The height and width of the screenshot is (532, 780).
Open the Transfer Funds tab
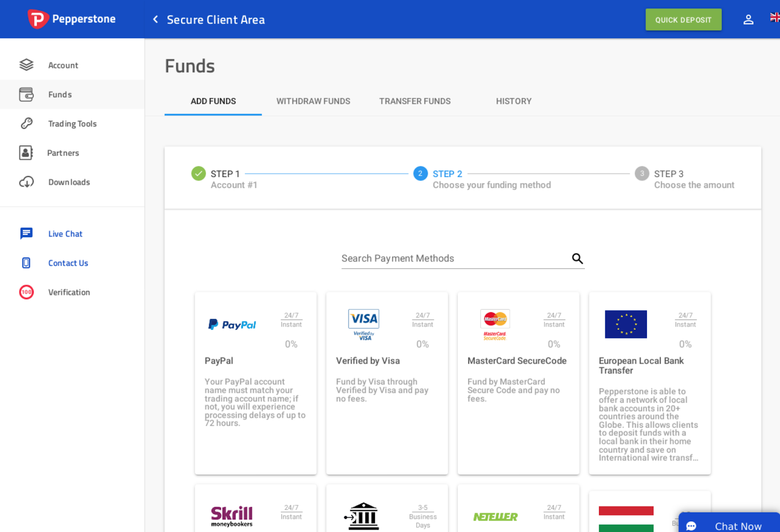click(415, 101)
